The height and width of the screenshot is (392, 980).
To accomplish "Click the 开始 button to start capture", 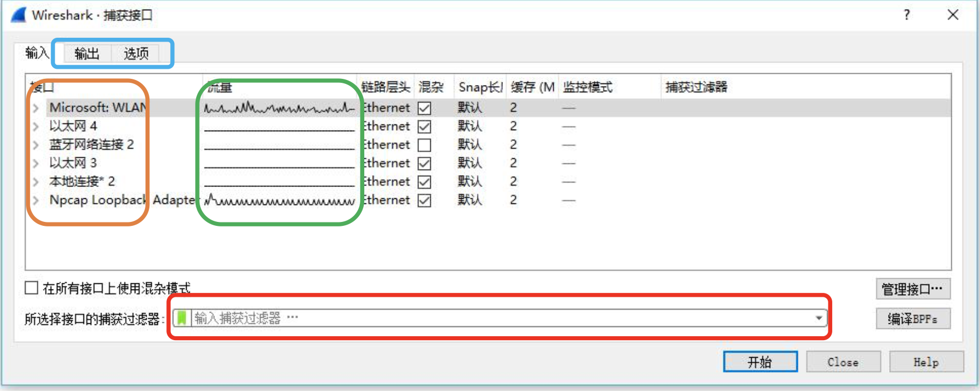I will pyautogui.click(x=760, y=362).
